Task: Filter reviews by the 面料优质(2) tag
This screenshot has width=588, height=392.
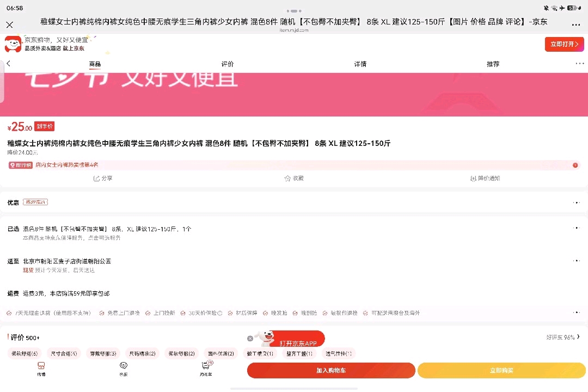Action: (221, 353)
